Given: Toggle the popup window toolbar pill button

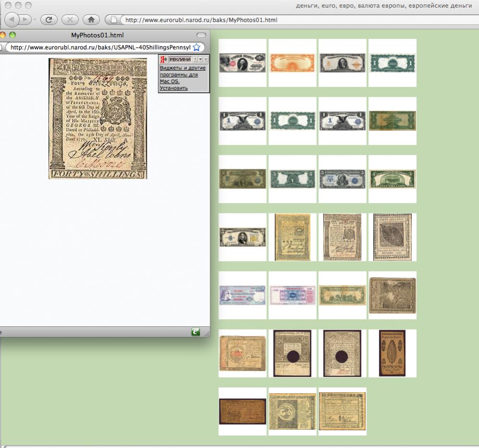Looking at the screenshot, I should [201, 35].
